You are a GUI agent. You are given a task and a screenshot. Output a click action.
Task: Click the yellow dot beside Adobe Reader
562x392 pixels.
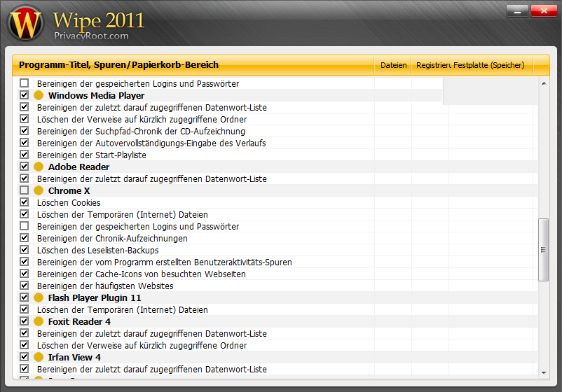click(x=39, y=167)
